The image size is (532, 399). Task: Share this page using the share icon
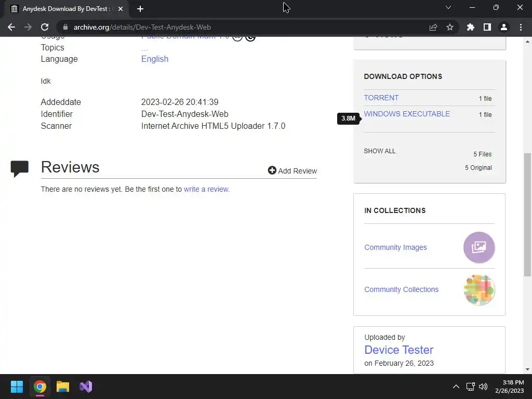click(433, 27)
